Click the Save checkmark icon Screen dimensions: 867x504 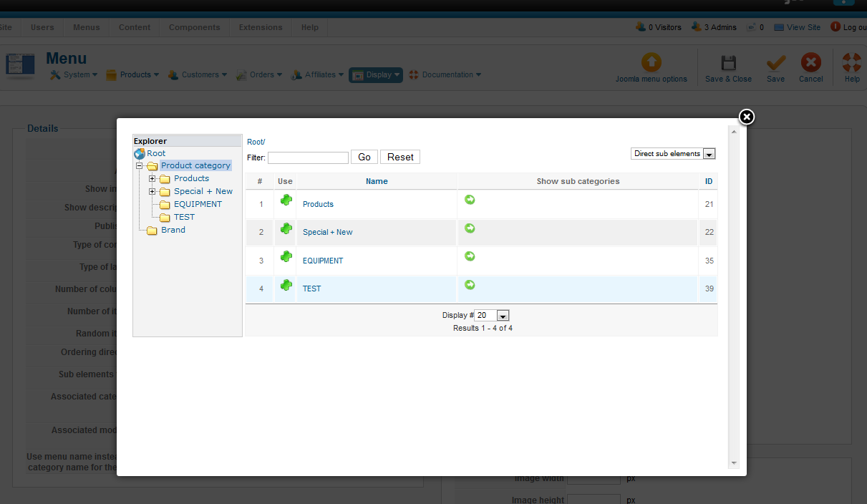click(776, 63)
